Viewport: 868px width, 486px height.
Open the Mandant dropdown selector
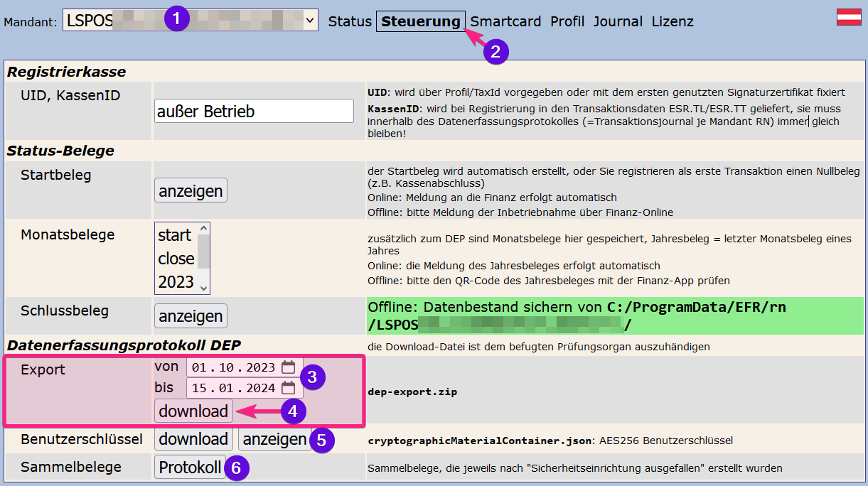point(191,21)
